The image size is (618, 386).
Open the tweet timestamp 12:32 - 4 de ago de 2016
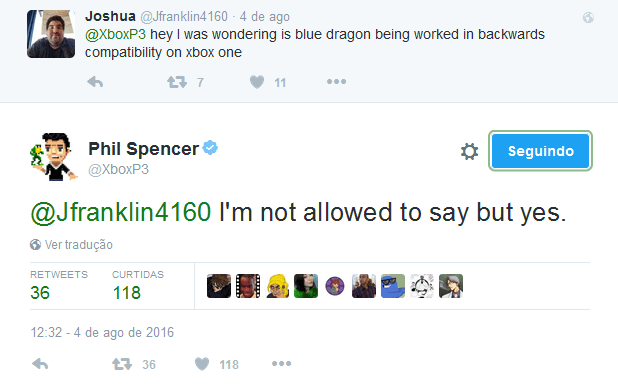pos(102,332)
